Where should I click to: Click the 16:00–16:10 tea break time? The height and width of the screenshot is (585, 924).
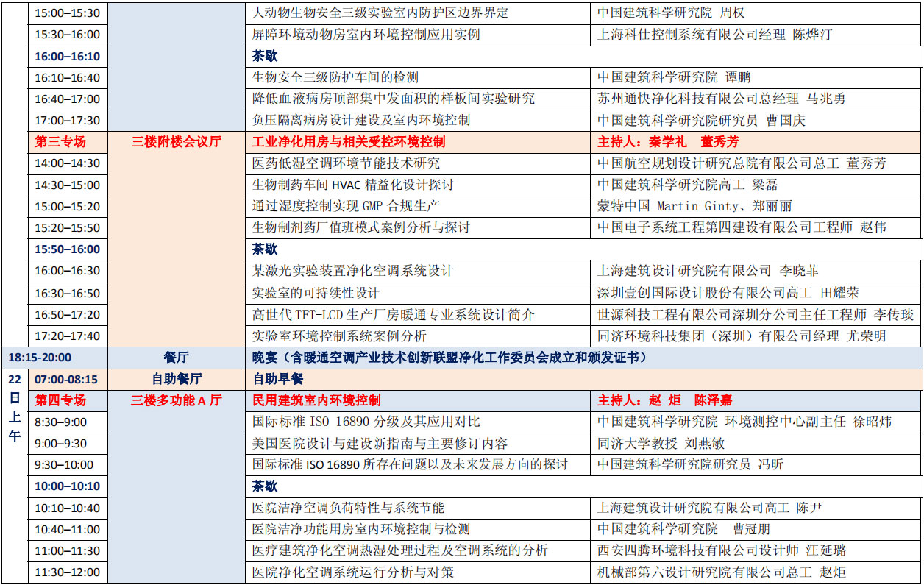click(x=68, y=56)
